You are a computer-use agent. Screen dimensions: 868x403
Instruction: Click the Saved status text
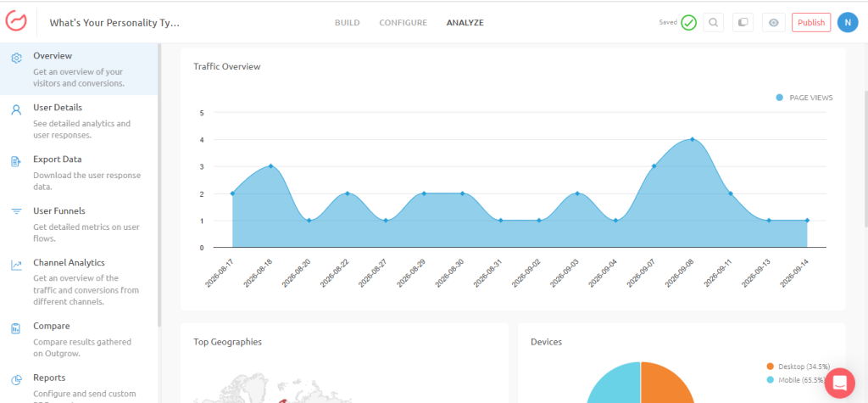click(x=668, y=23)
